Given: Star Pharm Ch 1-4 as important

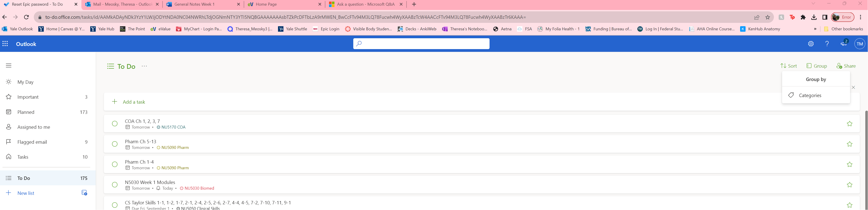Looking at the screenshot, I should [x=849, y=164].
